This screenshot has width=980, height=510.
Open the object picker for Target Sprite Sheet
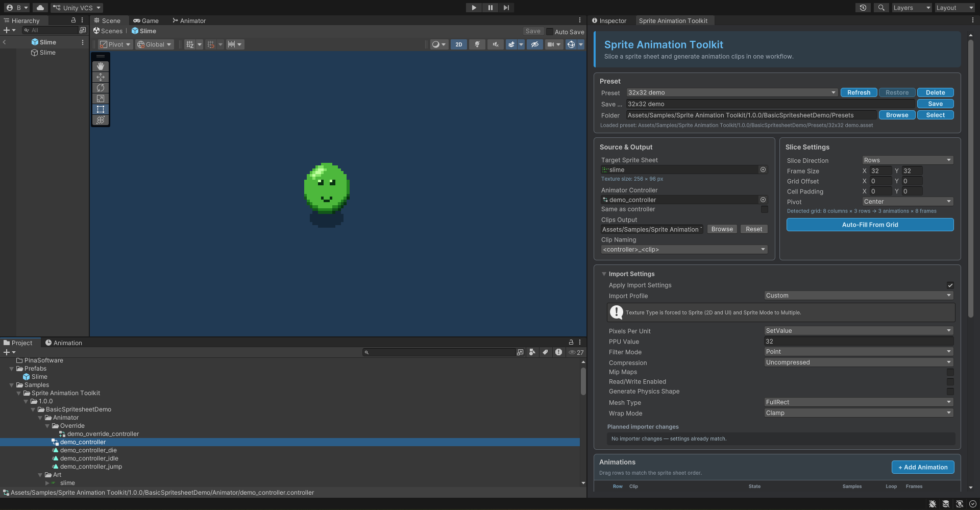coord(763,169)
